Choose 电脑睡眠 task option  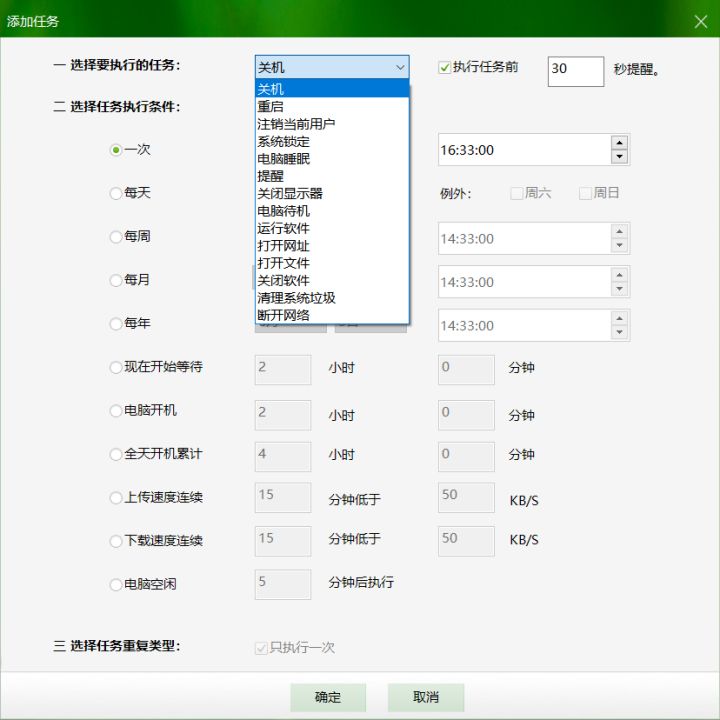pyautogui.click(x=332, y=158)
